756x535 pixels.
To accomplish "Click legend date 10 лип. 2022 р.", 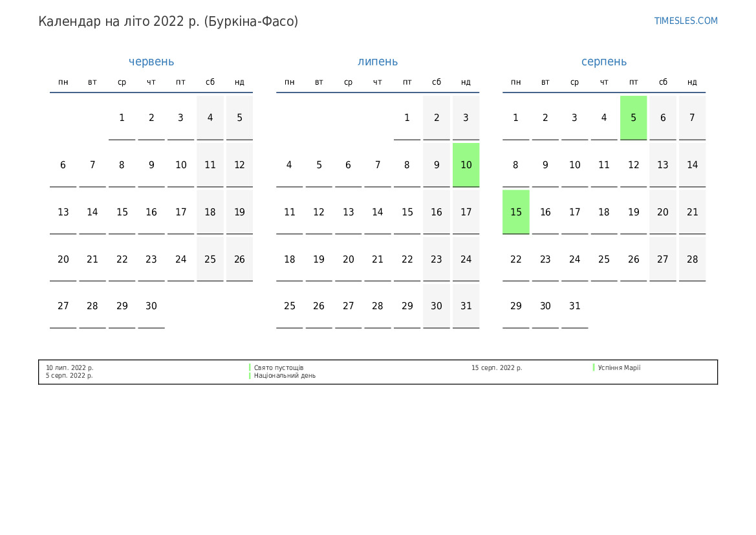I will pos(69,367).
